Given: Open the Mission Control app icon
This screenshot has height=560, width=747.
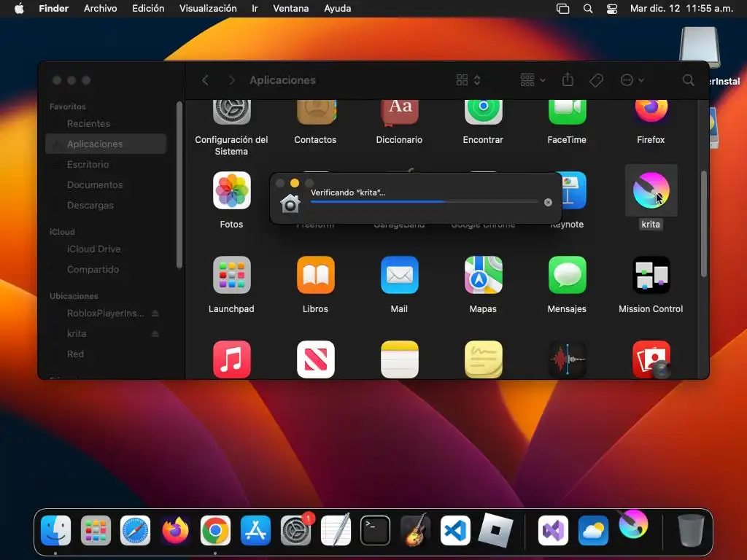Looking at the screenshot, I should (651, 275).
